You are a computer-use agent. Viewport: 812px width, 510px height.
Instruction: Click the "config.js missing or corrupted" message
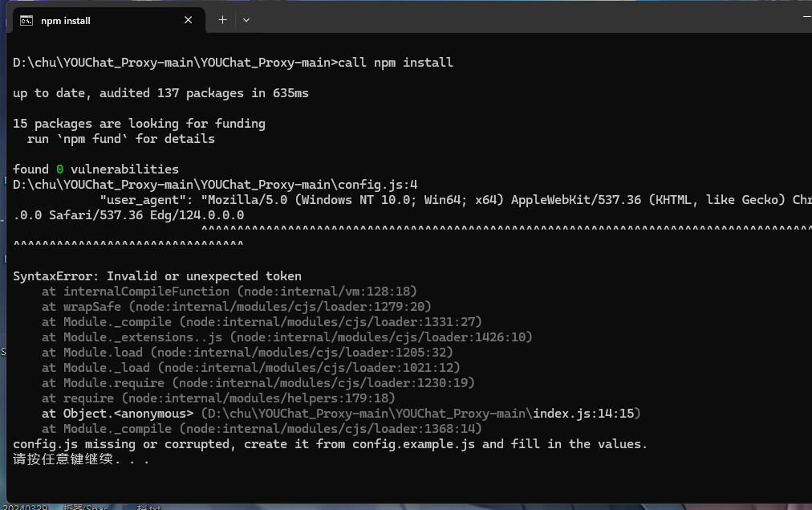(330, 444)
